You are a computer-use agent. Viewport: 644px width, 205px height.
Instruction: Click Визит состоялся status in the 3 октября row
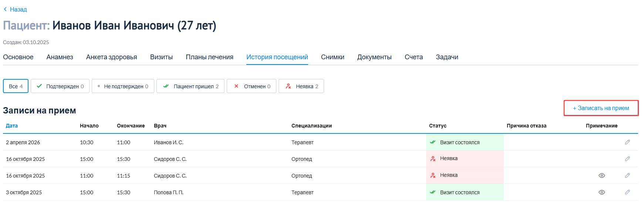click(460, 192)
